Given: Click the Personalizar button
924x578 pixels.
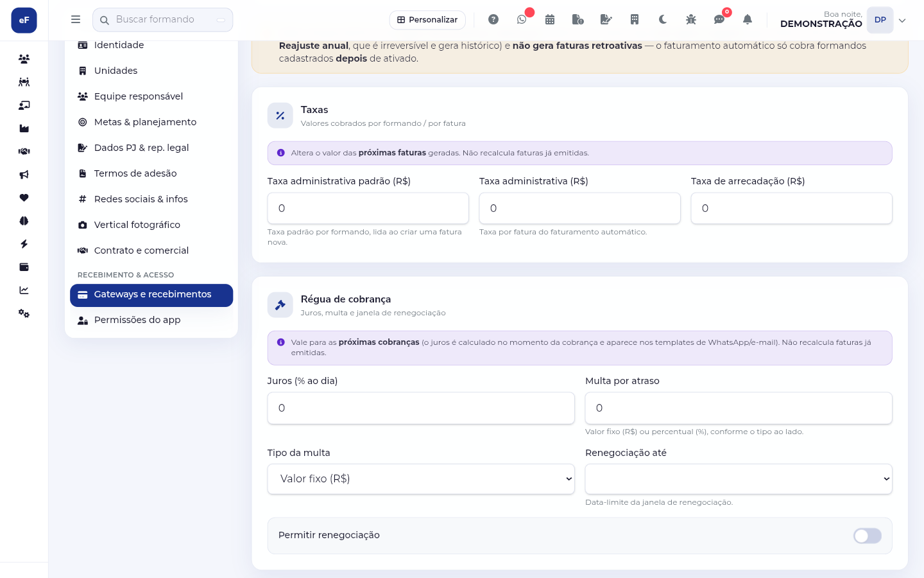Looking at the screenshot, I should (427, 20).
